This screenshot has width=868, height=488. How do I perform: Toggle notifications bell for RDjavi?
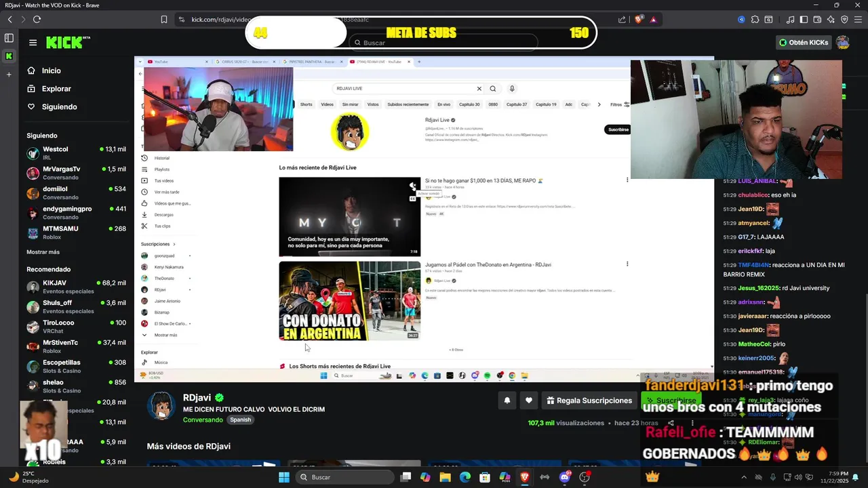507,401
